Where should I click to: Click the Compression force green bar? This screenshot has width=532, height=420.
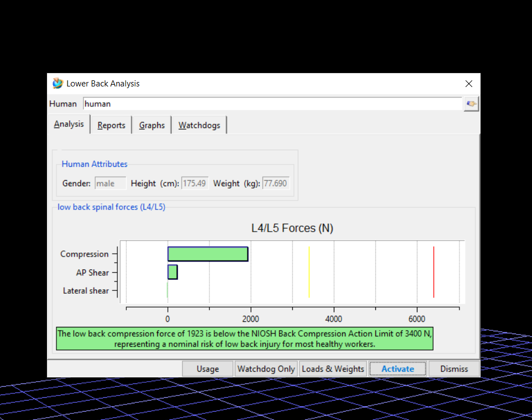click(208, 254)
